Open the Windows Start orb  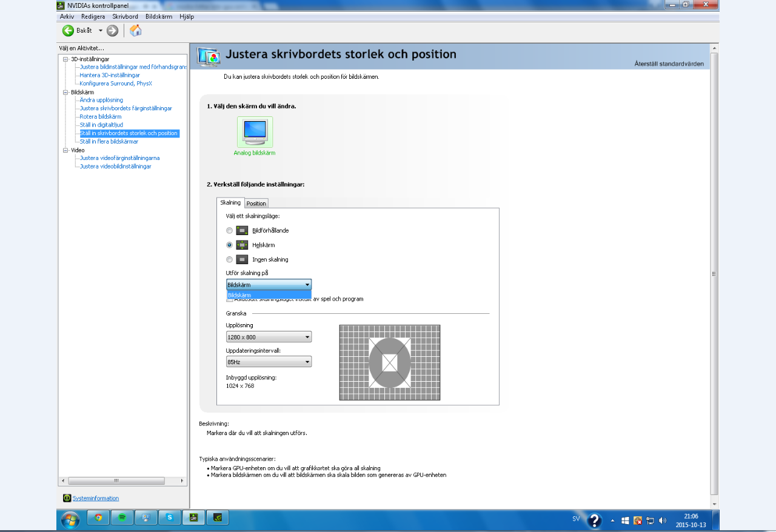tap(70, 519)
